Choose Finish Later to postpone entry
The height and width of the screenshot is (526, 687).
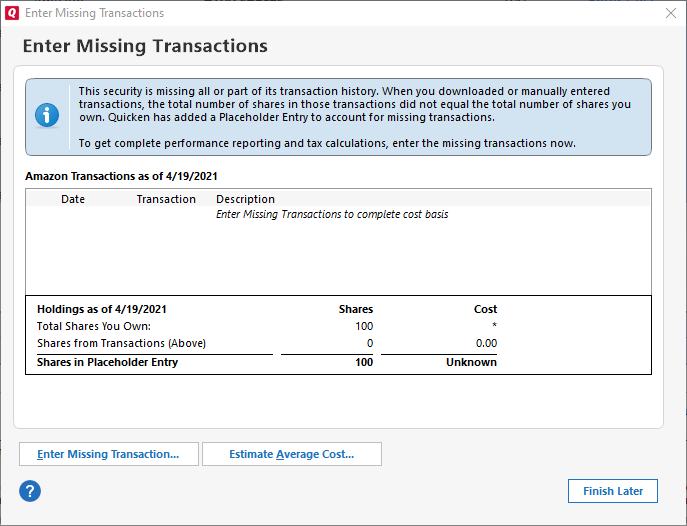coord(612,491)
